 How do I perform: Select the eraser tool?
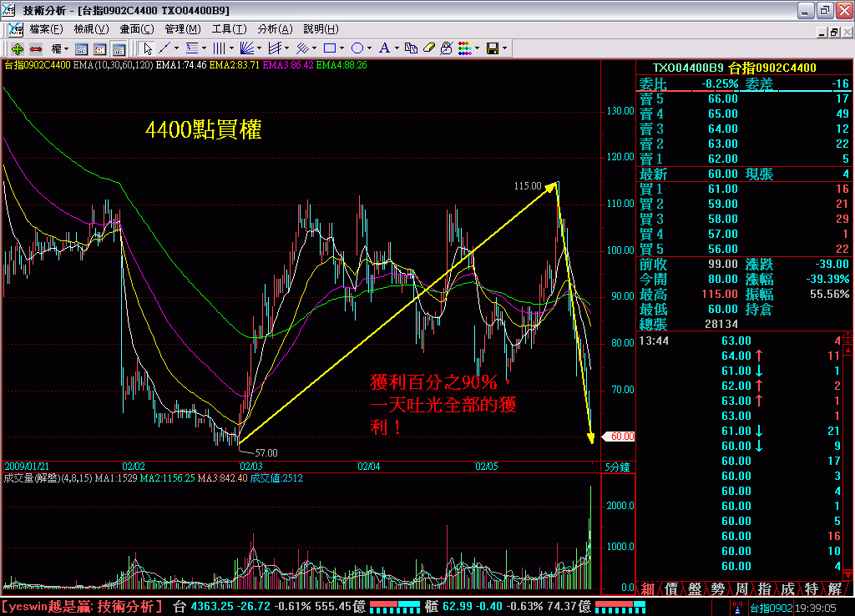[x=428, y=48]
